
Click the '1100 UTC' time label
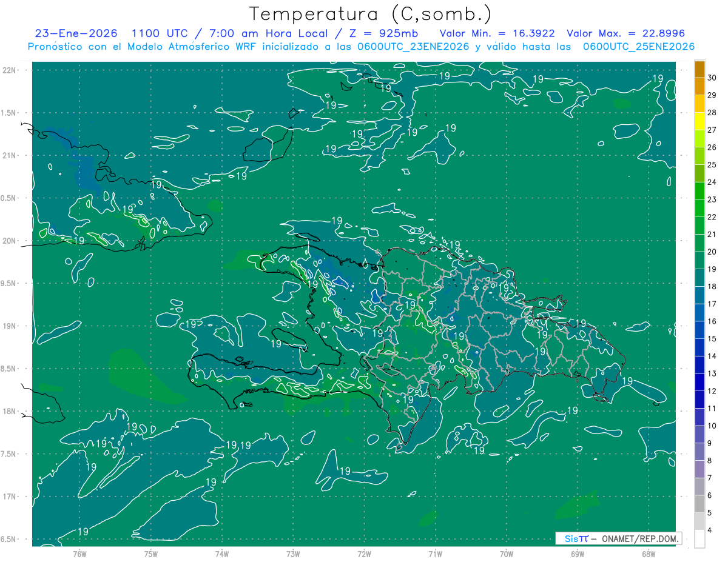pos(160,33)
